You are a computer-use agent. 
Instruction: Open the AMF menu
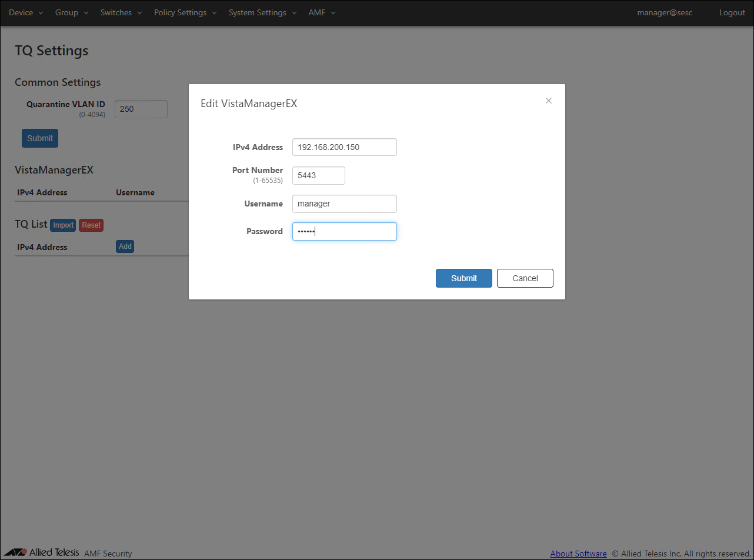(x=322, y=12)
